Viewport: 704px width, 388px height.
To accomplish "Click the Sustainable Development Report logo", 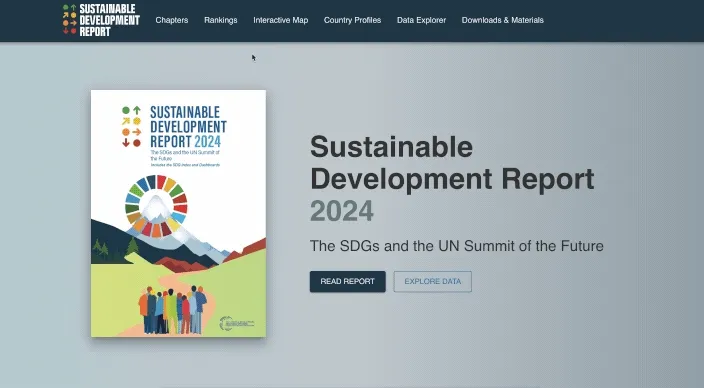I will click(x=101, y=20).
